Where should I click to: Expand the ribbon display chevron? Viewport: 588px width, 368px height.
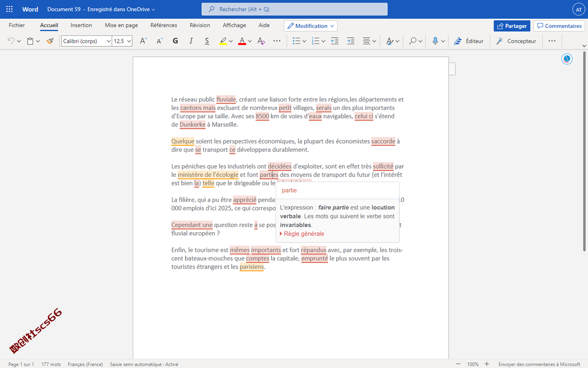click(584, 46)
